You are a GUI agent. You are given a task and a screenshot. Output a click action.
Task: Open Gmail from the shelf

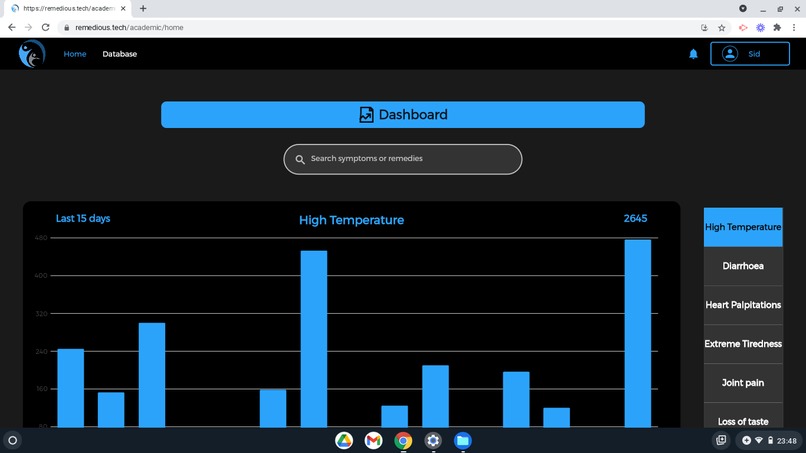point(373,441)
